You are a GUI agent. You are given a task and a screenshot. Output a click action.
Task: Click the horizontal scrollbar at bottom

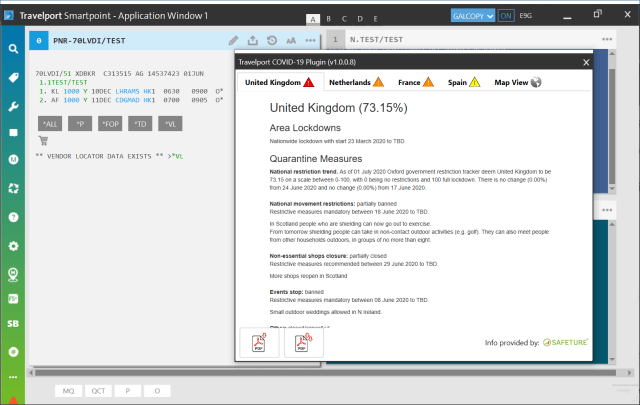[325, 373]
